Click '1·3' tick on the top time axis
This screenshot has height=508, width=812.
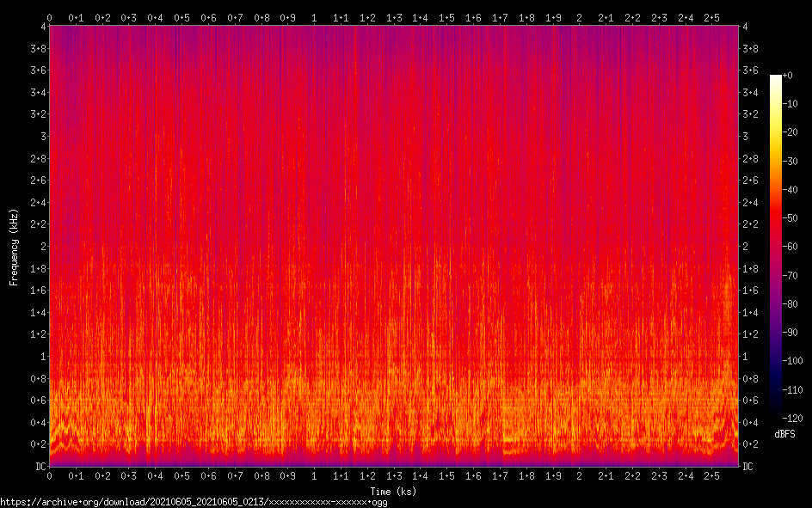[394, 18]
